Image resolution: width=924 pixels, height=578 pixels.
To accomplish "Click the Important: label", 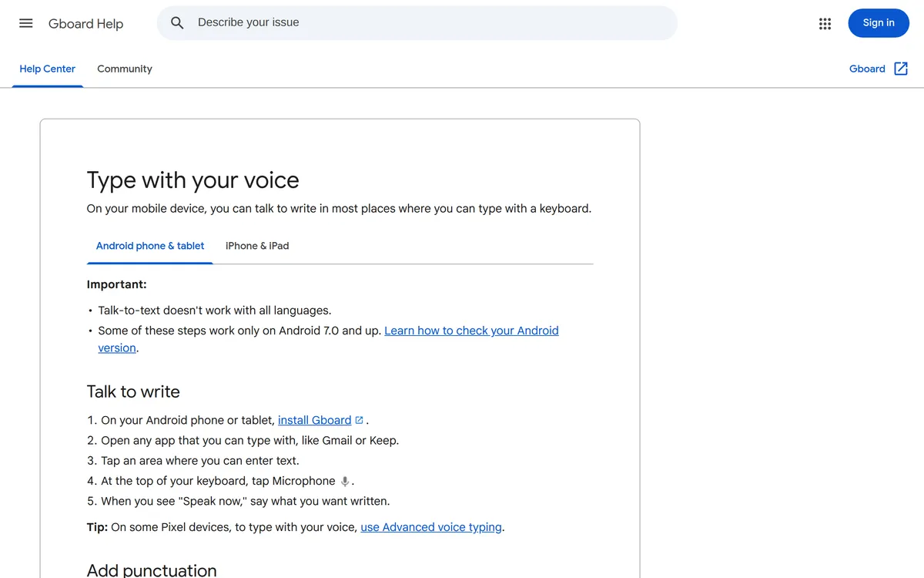I will (x=116, y=284).
